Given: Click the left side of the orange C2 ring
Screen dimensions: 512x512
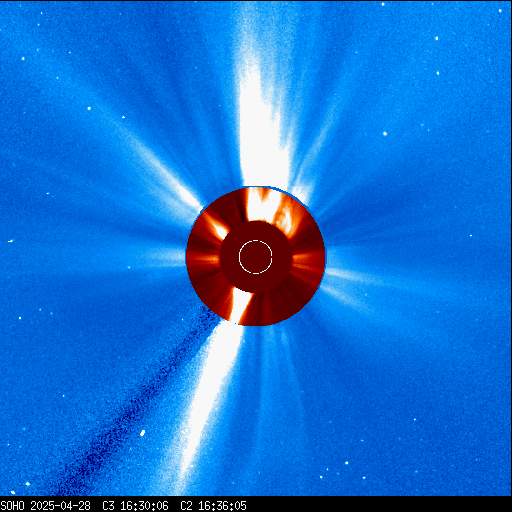Looking at the screenshot, I should (203, 257).
